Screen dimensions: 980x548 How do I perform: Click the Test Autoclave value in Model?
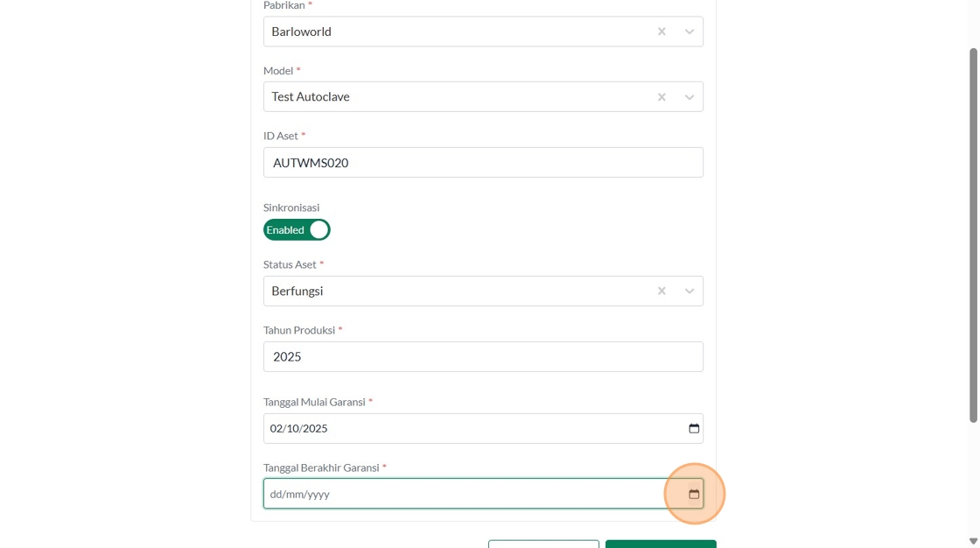click(x=311, y=97)
